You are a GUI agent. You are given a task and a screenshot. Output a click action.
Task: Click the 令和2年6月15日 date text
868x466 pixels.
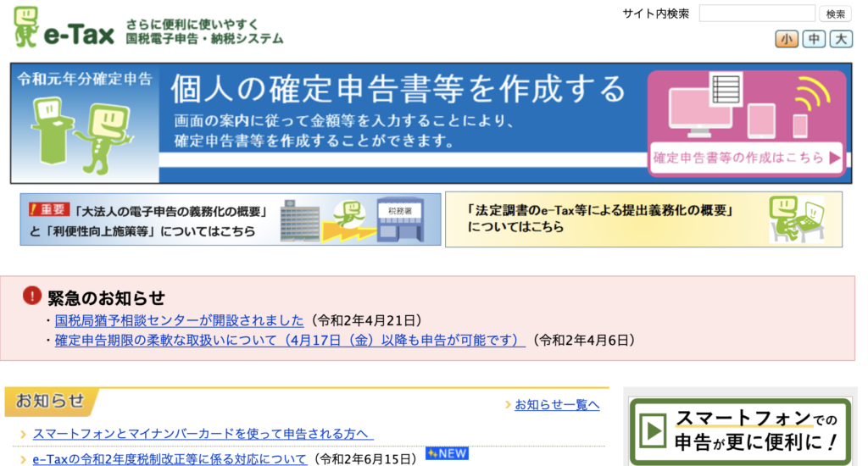point(365,459)
